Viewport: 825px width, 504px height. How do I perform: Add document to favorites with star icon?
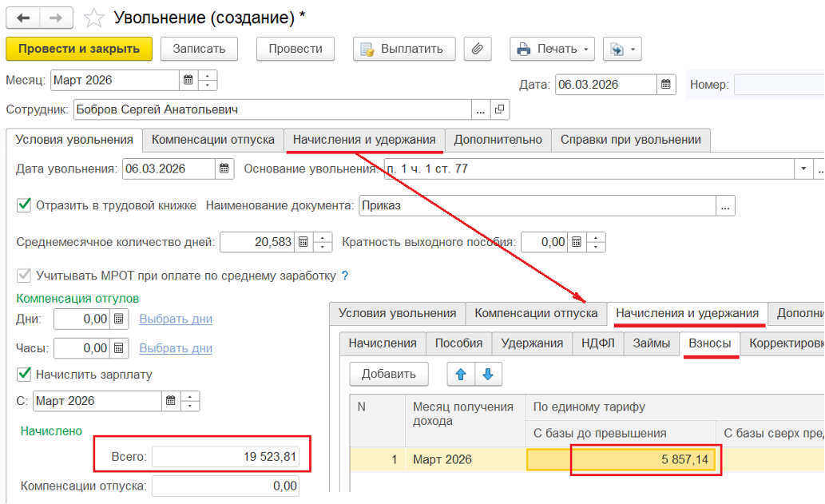[94, 18]
